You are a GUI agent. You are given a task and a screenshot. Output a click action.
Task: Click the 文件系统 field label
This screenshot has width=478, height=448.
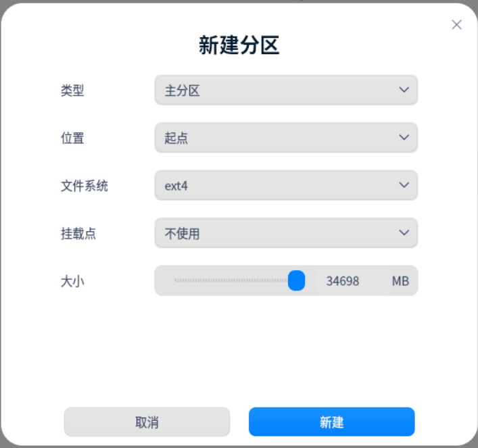[85, 186]
